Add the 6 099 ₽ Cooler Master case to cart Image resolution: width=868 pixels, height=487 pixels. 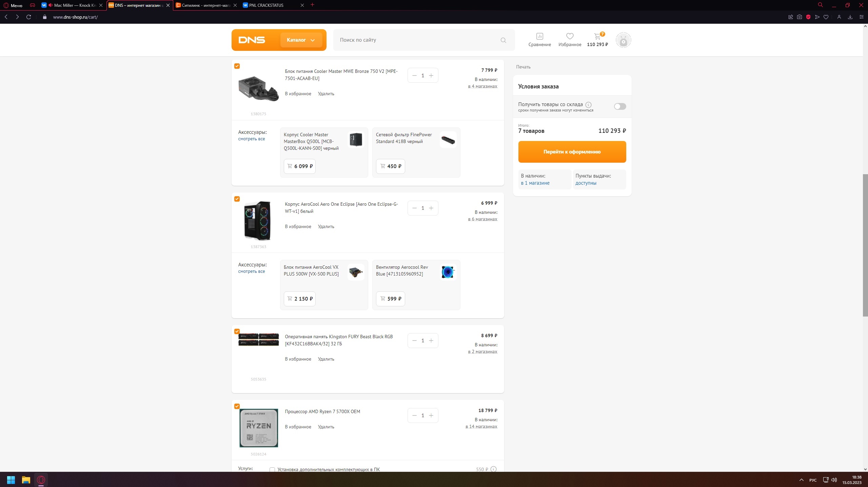pyautogui.click(x=300, y=166)
